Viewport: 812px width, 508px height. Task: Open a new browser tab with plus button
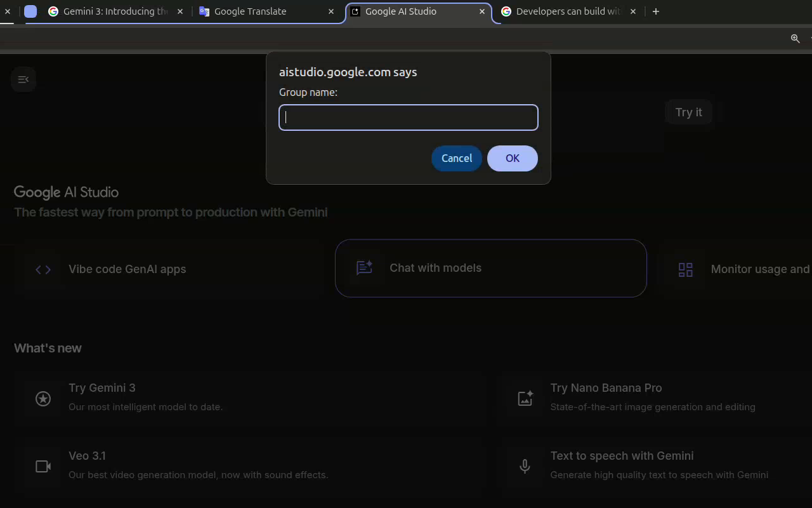point(656,11)
